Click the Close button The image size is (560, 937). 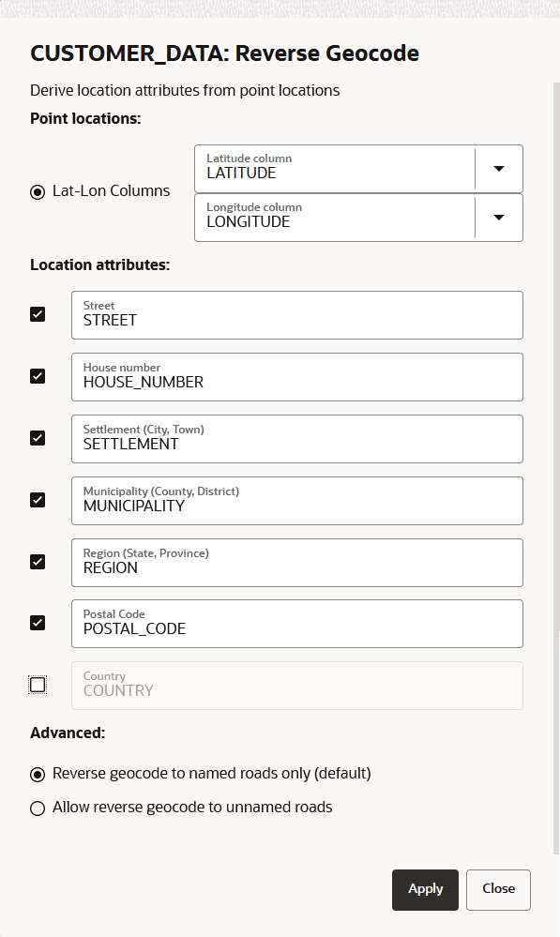coord(498,890)
